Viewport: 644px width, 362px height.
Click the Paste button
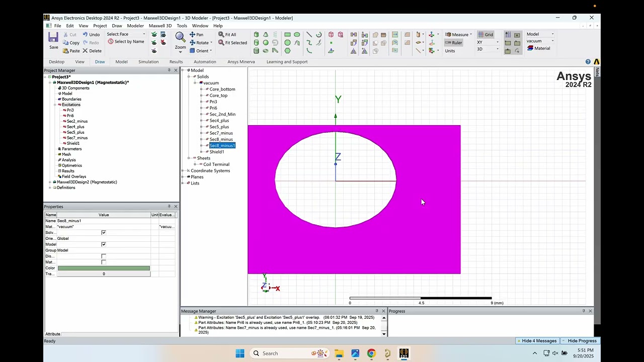click(x=71, y=51)
